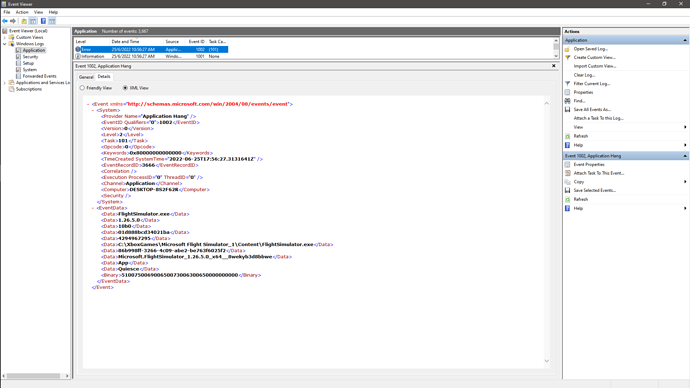Click the schemas.microsoft.com xmlns URL text

208,104
